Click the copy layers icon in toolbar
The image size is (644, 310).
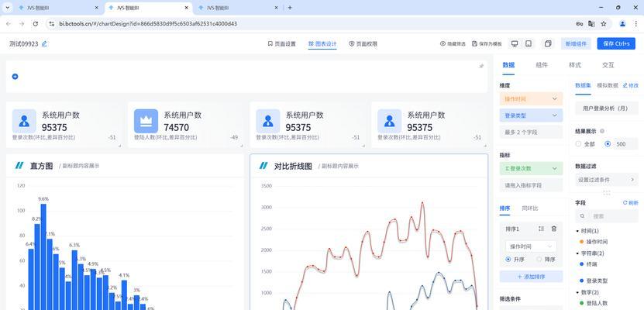pos(548,43)
